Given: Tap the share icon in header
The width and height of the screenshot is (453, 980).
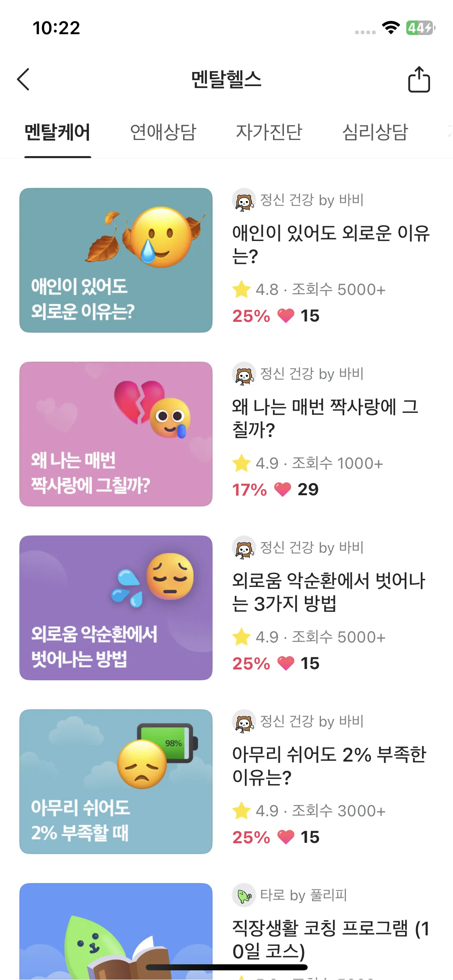Looking at the screenshot, I should pos(419,80).
